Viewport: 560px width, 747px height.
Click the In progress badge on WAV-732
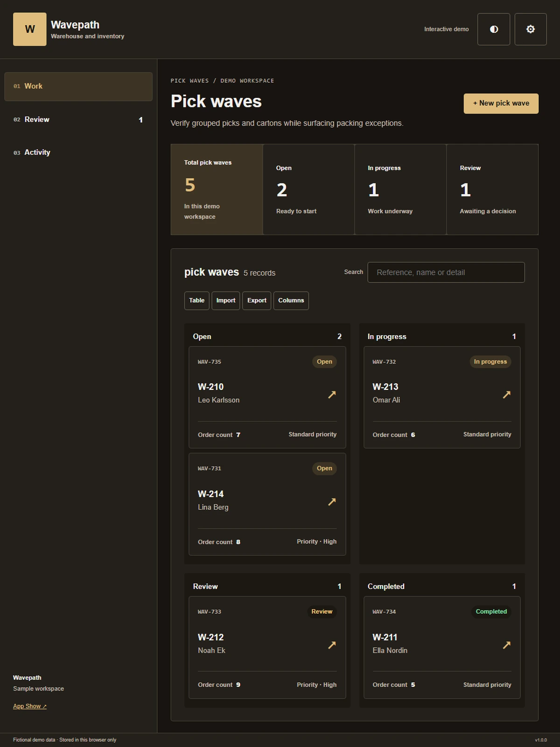click(490, 362)
